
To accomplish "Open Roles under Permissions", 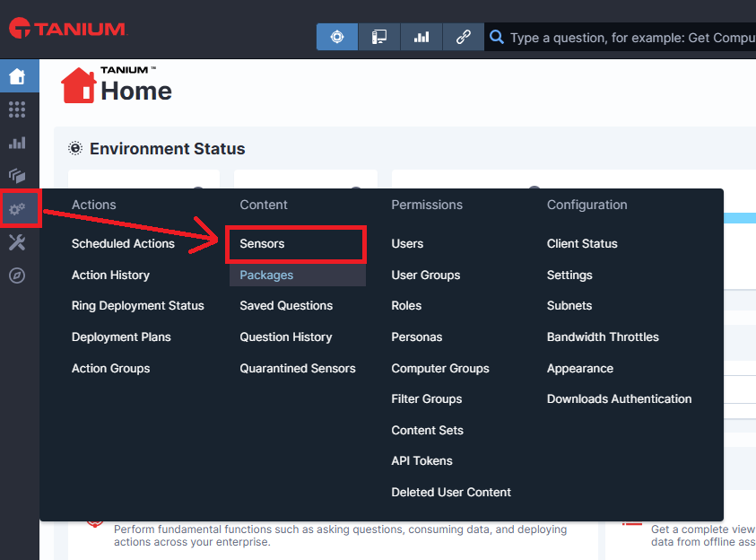I will tap(406, 306).
